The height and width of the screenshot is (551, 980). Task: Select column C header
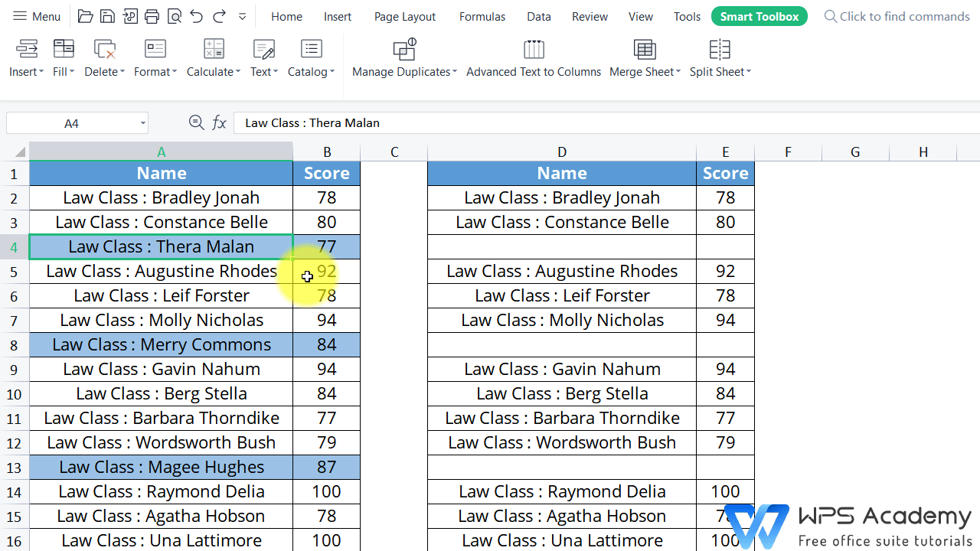coord(394,152)
